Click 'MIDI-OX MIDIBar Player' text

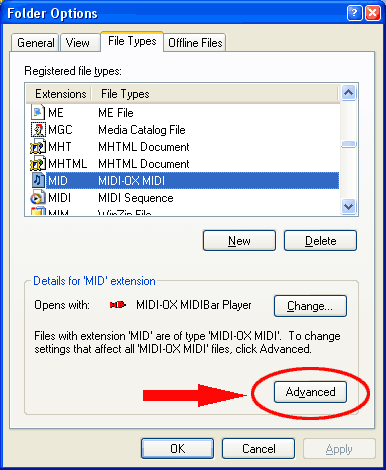194,305
